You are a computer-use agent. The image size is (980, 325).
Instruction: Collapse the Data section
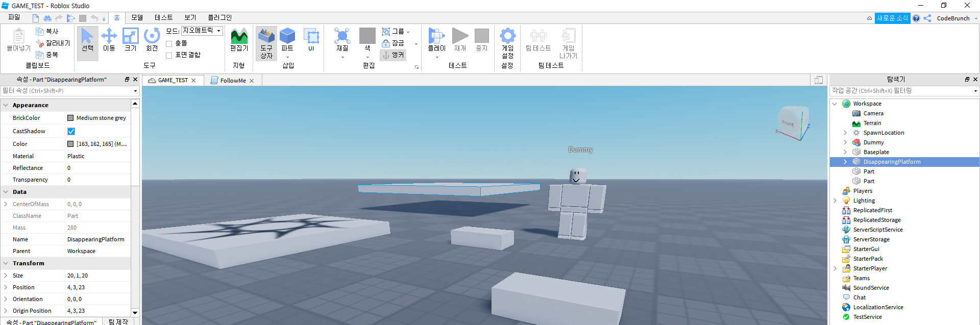[6, 192]
